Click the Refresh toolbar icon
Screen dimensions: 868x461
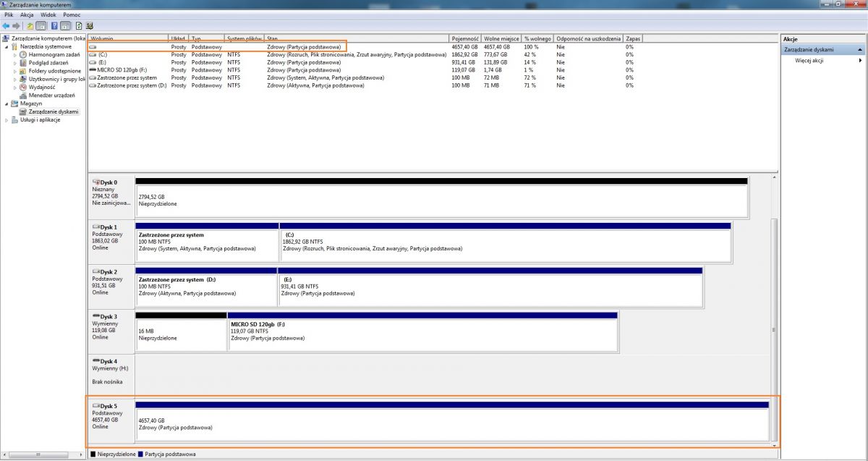79,25
